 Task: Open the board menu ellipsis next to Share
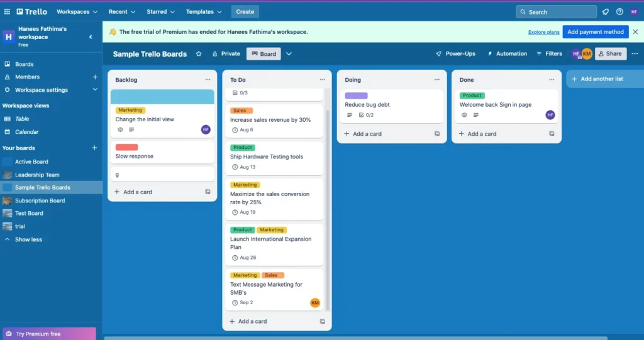[635, 54]
